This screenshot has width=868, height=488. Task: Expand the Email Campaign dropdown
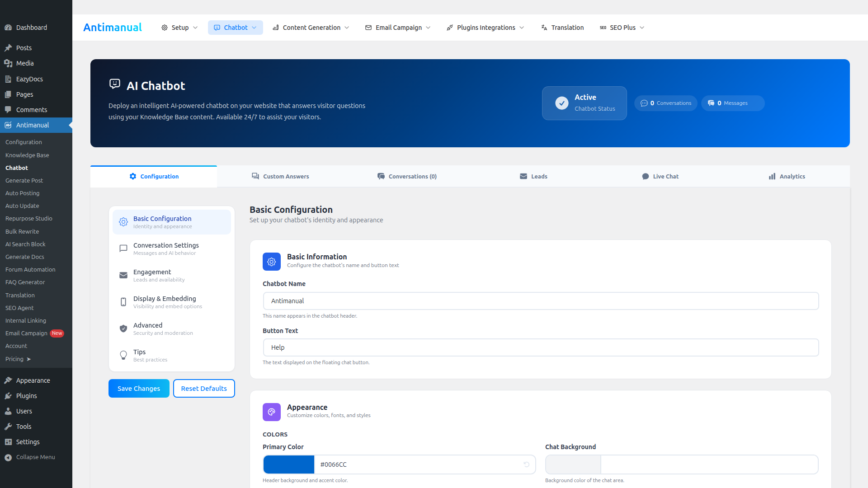(x=397, y=28)
